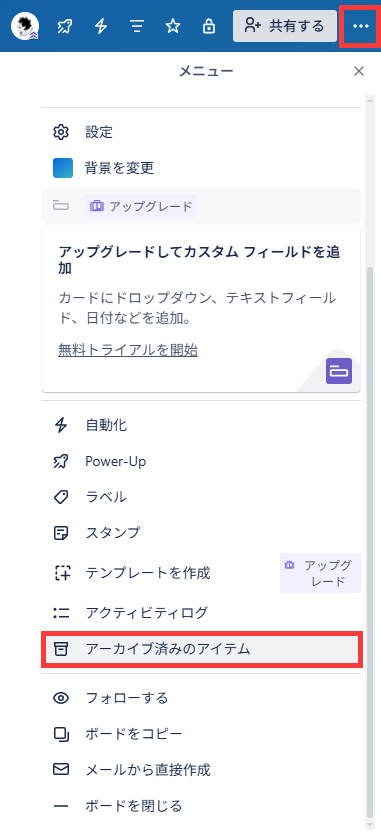Screen dimensions: 381x833
Task: Click the user avatar in top bar
Action: [x=26, y=26]
